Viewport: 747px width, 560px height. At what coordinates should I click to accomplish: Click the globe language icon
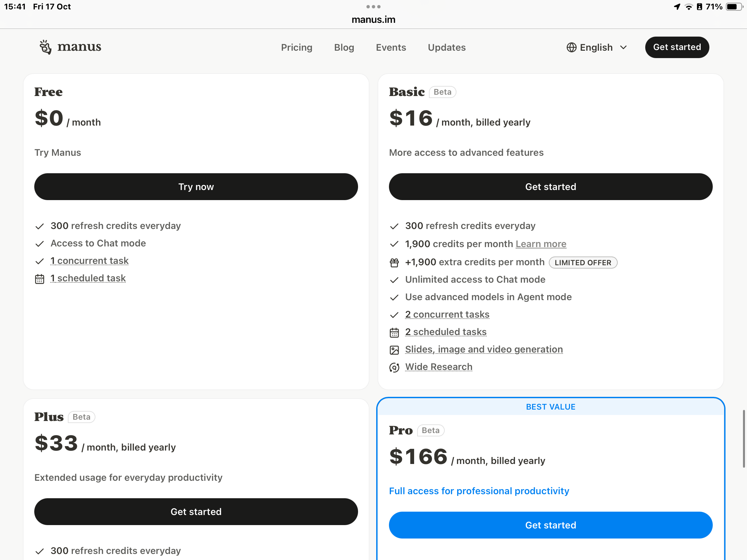[571, 47]
